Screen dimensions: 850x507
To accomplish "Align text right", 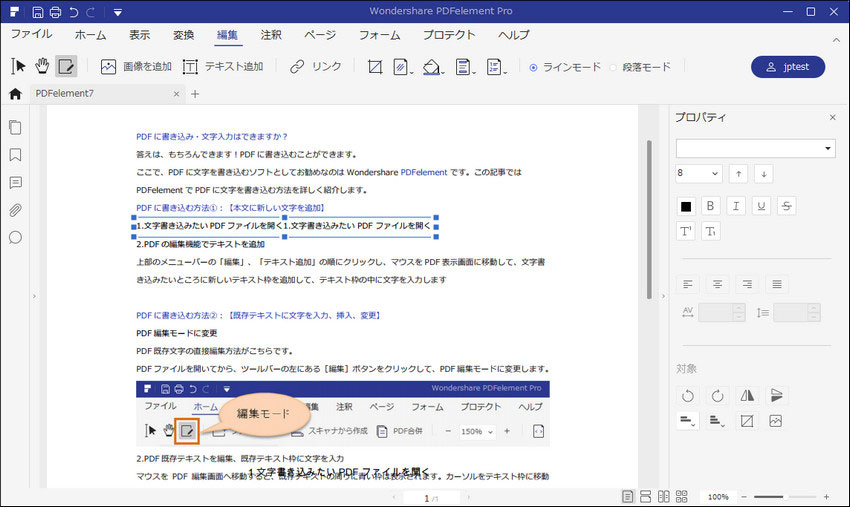I will 748,284.
